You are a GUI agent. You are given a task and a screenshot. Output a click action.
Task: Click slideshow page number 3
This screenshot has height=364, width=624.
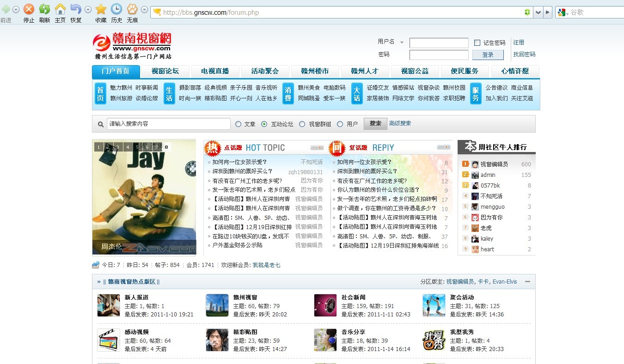[x=118, y=147]
